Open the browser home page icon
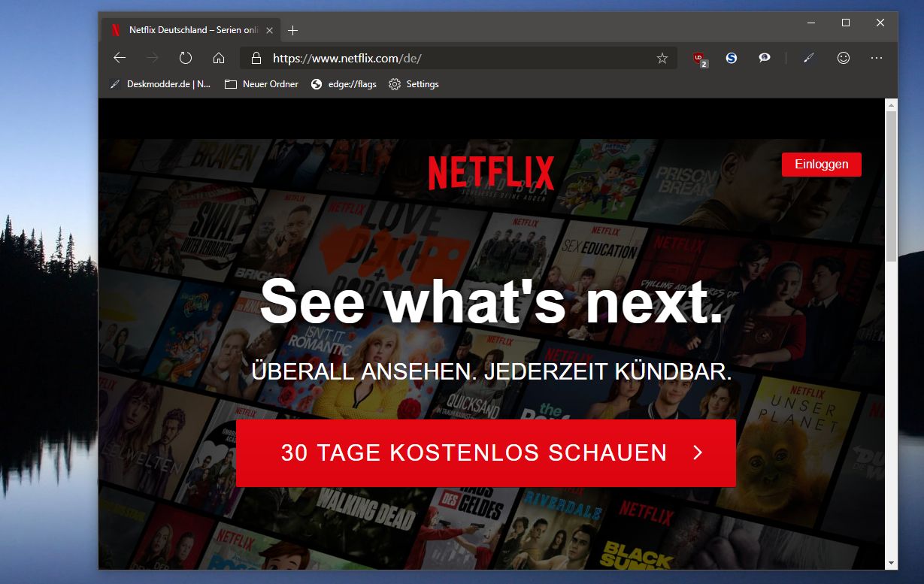Viewport: 924px width, 584px height. (219, 58)
